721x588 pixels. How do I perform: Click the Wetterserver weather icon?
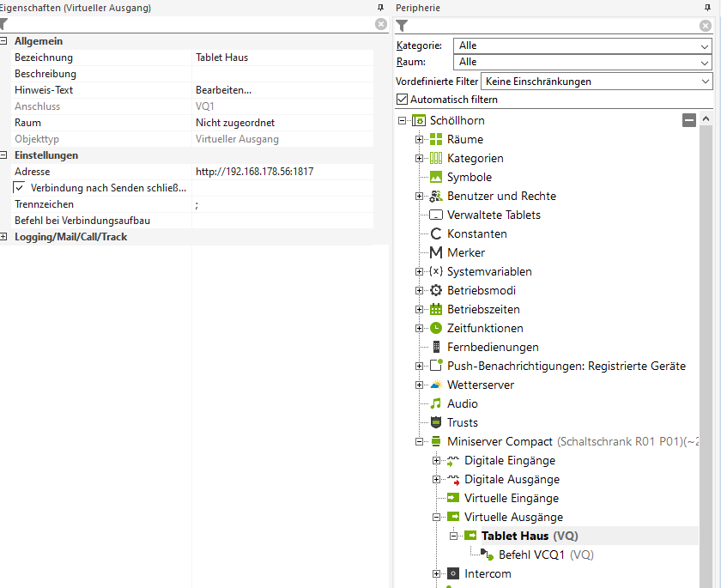(436, 385)
